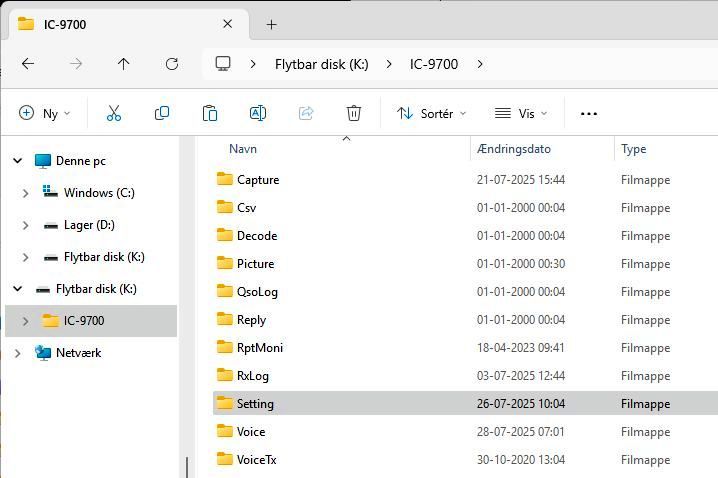Select the Setting folder name

tap(255, 403)
